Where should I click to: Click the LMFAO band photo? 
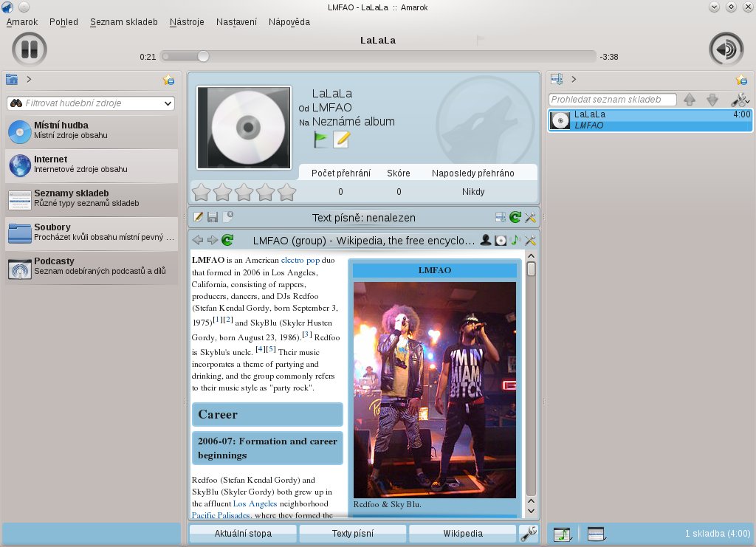(435, 390)
